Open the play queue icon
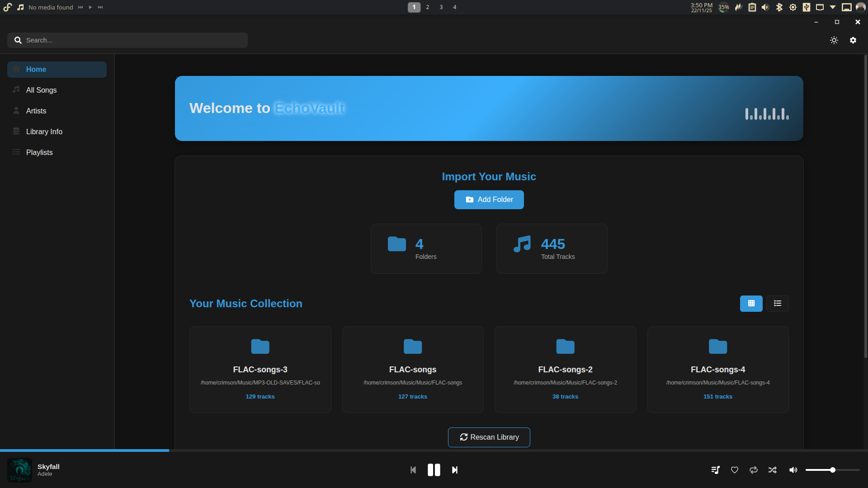Screen dimensions: 868x488 click(x=715, y=470)
